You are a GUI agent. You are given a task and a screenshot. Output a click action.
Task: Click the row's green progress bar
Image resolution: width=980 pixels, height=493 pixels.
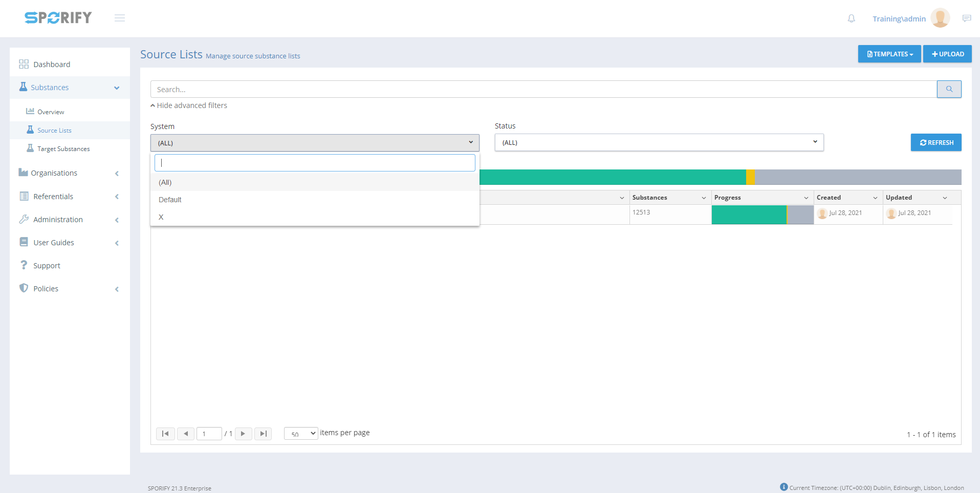click(749, 215)
